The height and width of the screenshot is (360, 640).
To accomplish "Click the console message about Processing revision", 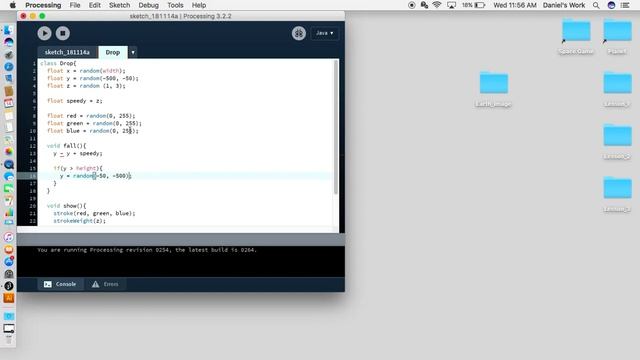I will 147,250.
